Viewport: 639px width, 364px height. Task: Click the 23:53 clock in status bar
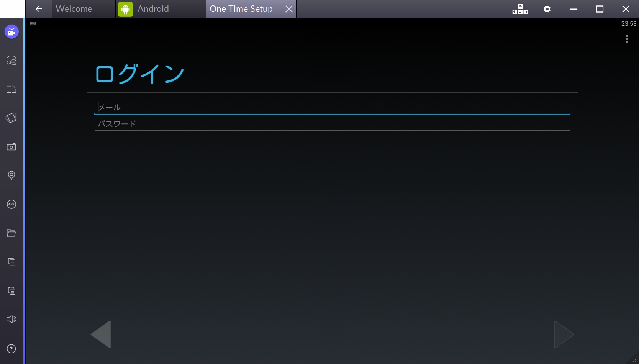pyautogui.click(x=629, y=24)
